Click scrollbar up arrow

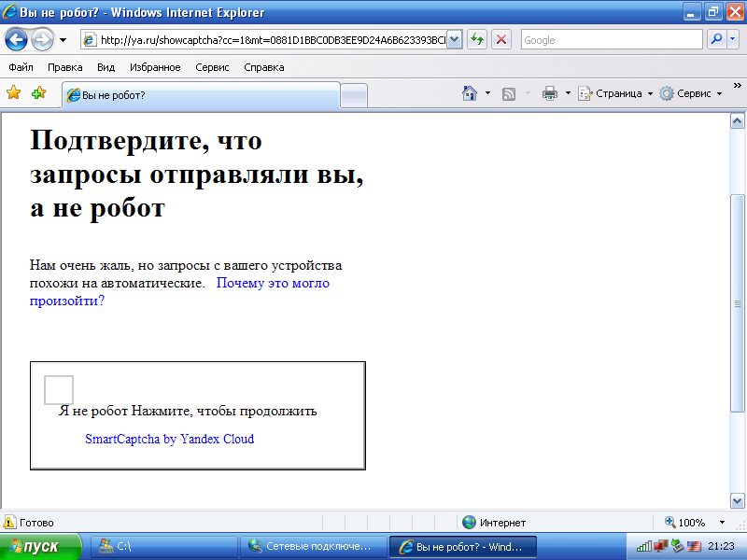[x=737, y=121]
